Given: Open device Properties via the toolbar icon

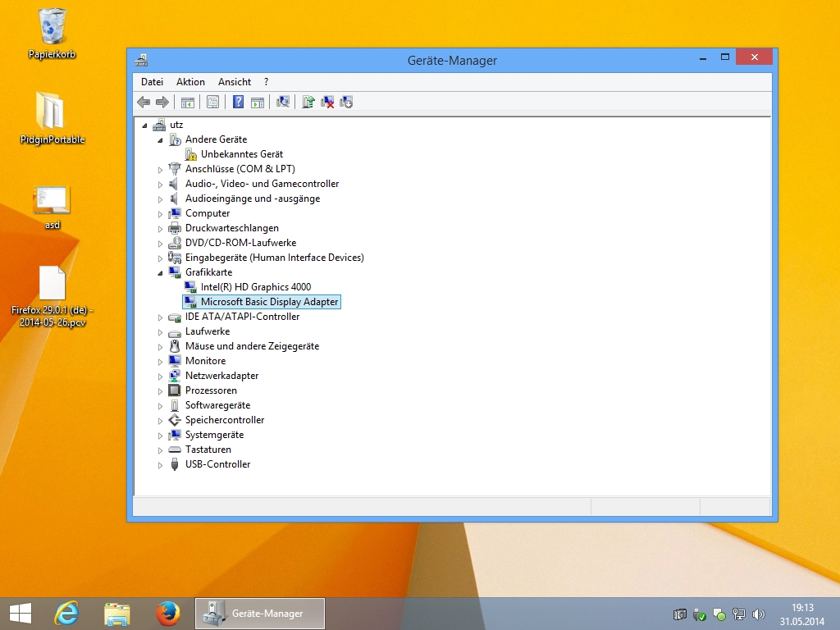Looking at the screenshot, I should coord(212,102).
